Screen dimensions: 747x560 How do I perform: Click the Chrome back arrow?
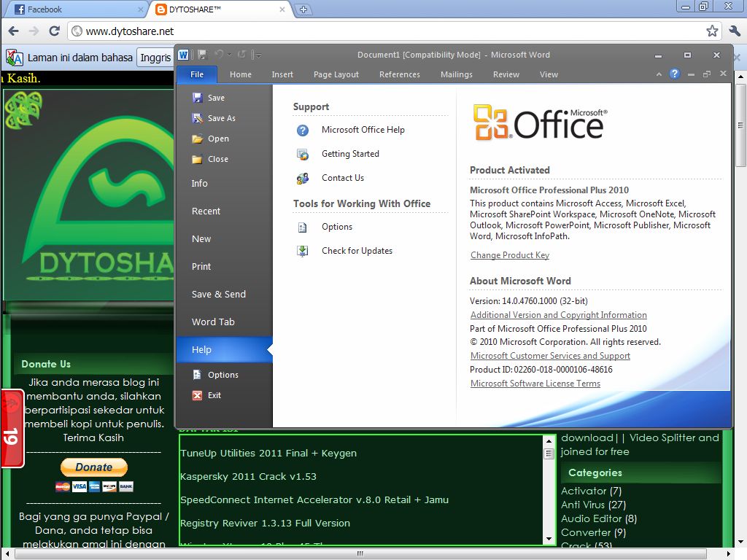coord(13,31)
